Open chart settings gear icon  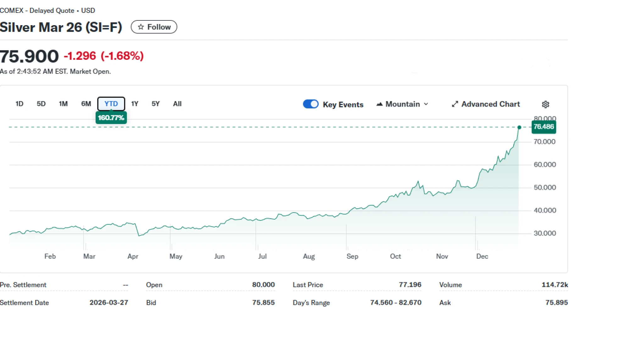[x=545, y=104]
